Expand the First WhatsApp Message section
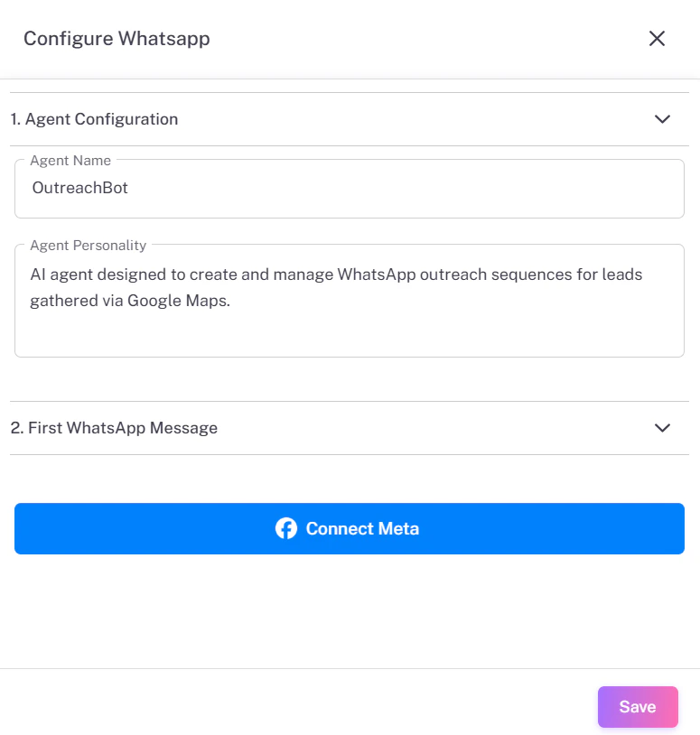The image size is (700, 735). 662,427
